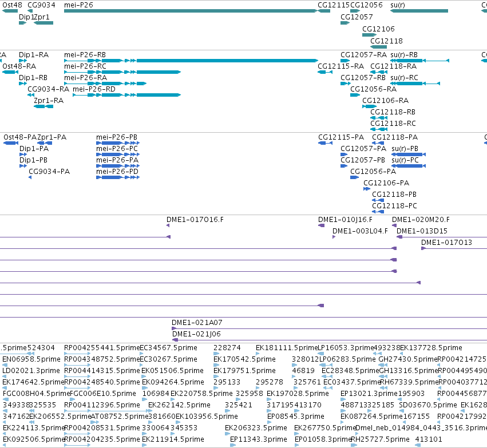Screen dimensions: 487x448
Task: Select the su(r)-RC transcript label
Action: [x=404, y=78]
